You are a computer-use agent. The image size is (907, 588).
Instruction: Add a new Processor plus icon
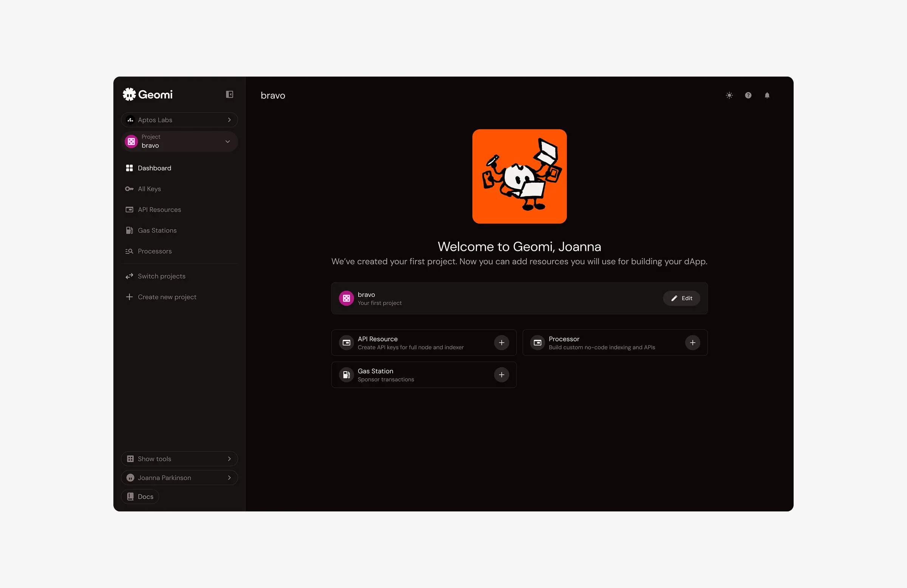click(692, 343)
